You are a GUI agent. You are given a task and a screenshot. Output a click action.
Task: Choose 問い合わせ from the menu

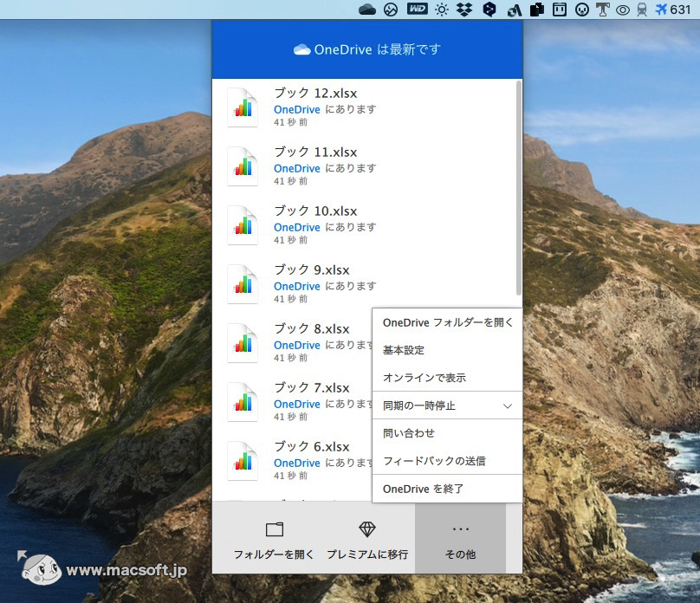pos(407,433)
